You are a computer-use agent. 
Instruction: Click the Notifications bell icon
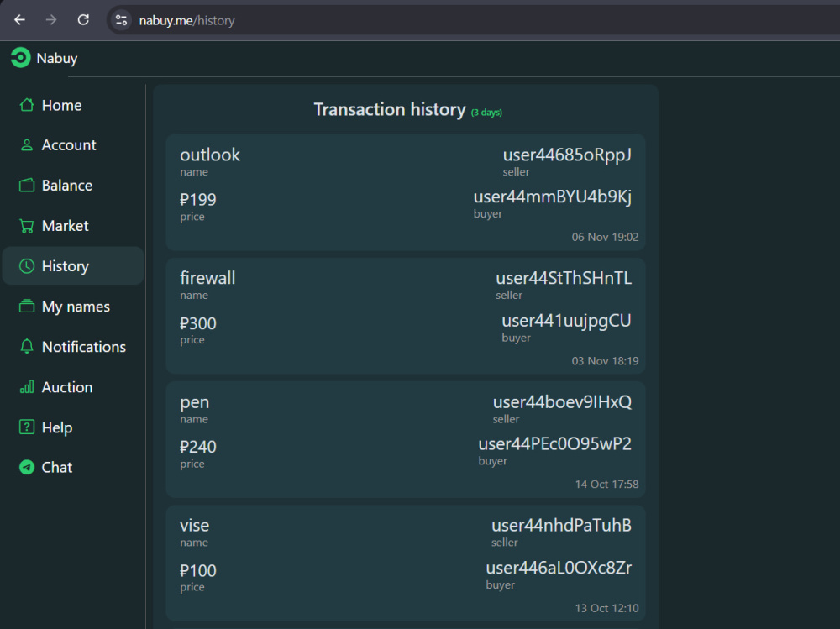[x=27, y=347]
